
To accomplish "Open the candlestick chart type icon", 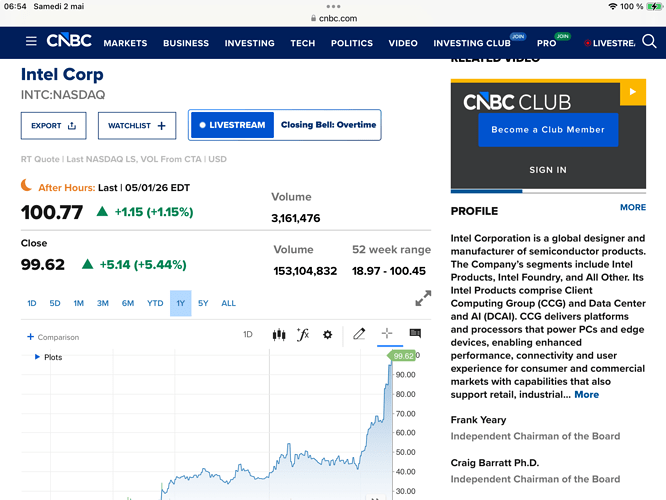I will click(x=279, y=335).
